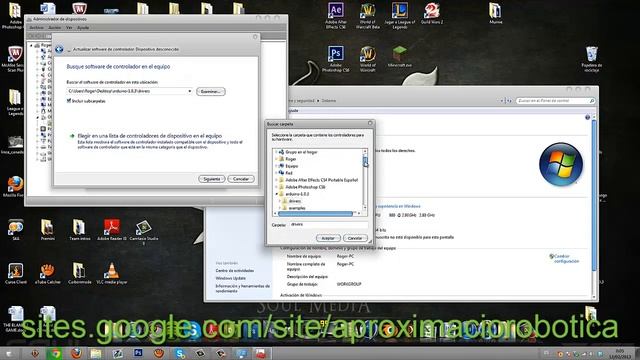
Task: Open the Papelera de reciclaje icon
Action: [x=591, y=59]
